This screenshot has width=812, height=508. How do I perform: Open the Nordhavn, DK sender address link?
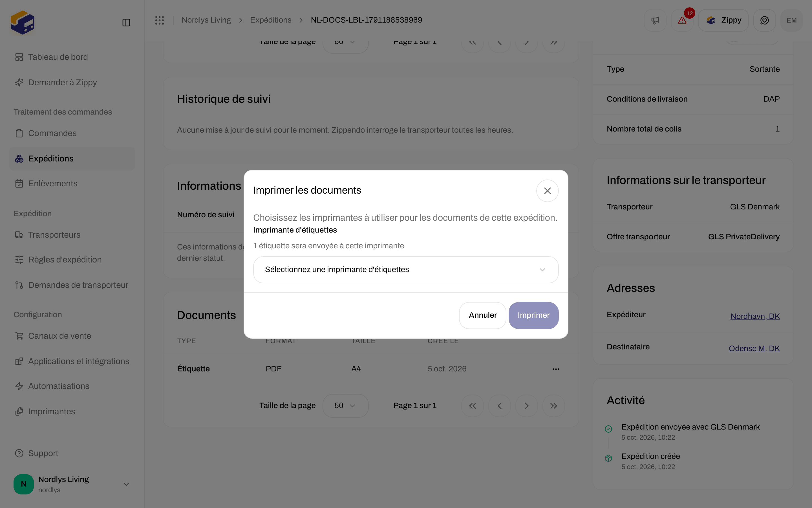pos(755,316)
